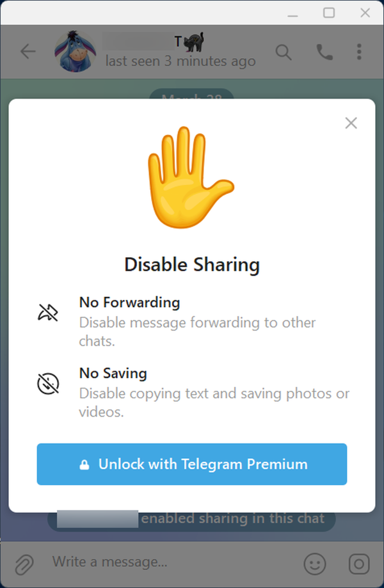Open the Eeyore profile avatar
Image resolution: width=384 pixels, height=588 pixels.
click(75, 51)
